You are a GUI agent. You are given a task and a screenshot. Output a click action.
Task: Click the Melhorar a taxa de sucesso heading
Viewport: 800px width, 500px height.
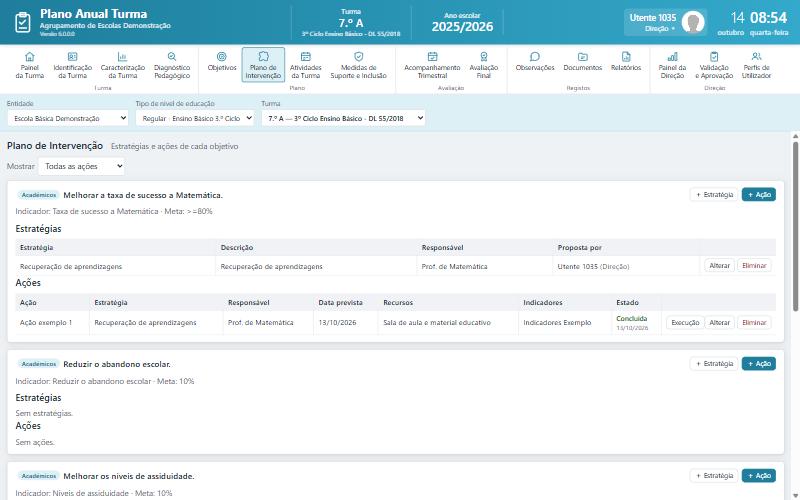click(143, 195)
